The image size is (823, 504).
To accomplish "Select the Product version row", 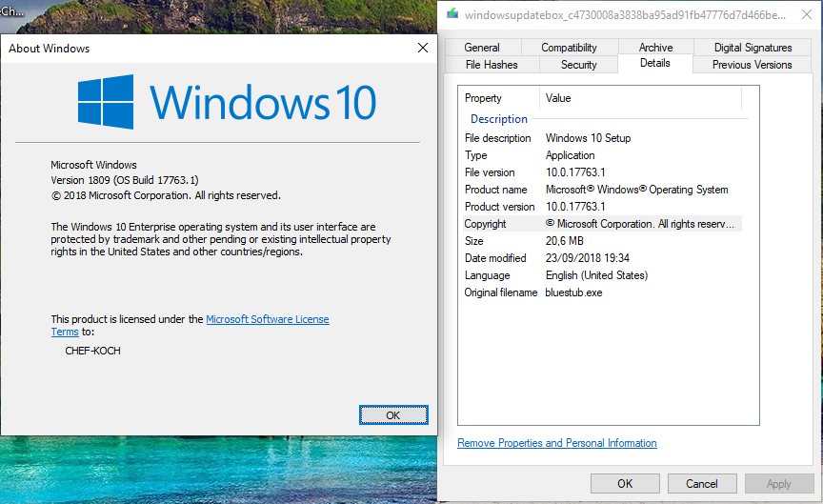I will pyautogui.click(x=603, y=207).
